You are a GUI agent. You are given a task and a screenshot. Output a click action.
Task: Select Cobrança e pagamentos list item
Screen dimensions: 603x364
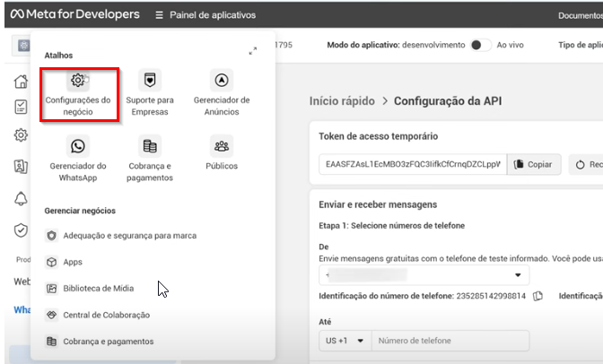(x=100, y=342)
